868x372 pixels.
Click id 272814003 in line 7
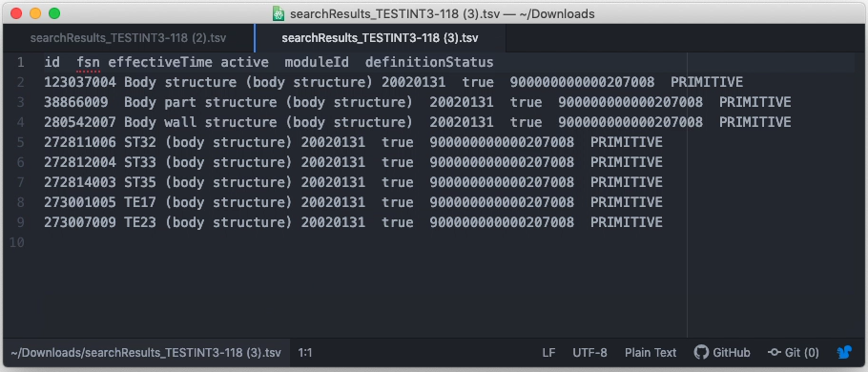click(x=80, y=182)
